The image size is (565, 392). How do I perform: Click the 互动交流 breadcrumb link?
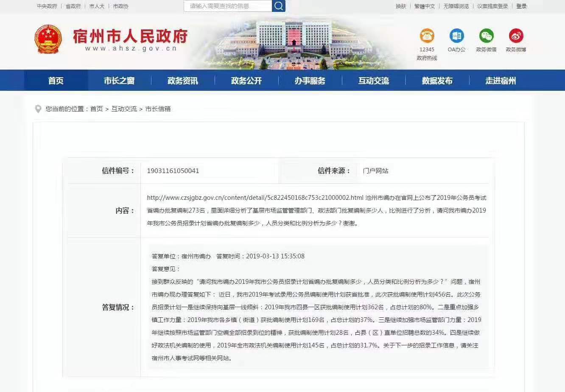(x=124, y=109)
